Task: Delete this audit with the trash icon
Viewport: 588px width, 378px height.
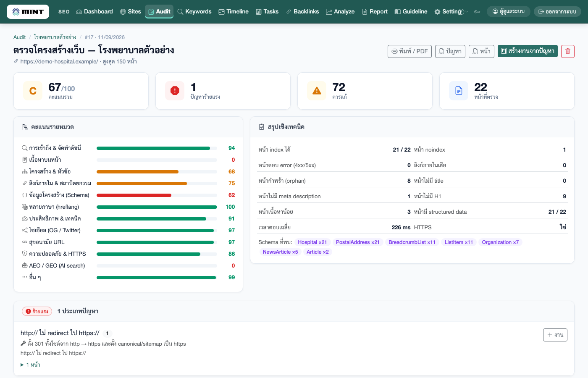Action: point(568,51)
